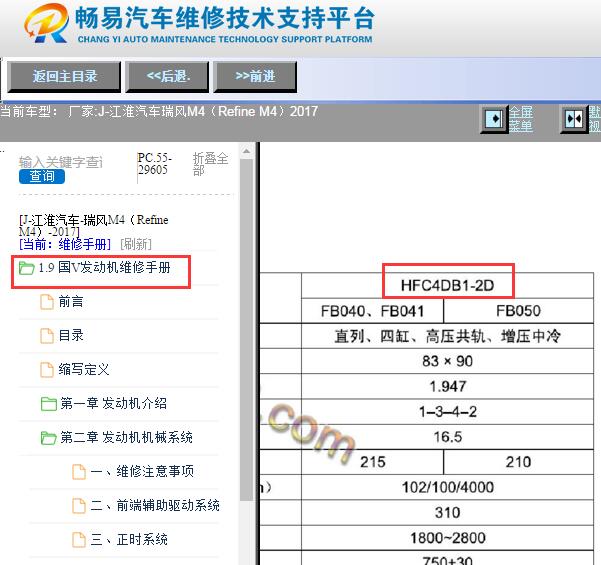Image resolution: width=601 pixels, height=565 pixels.
Task: Open the 缩写定义 document
Action: click(x=84, y=370)
